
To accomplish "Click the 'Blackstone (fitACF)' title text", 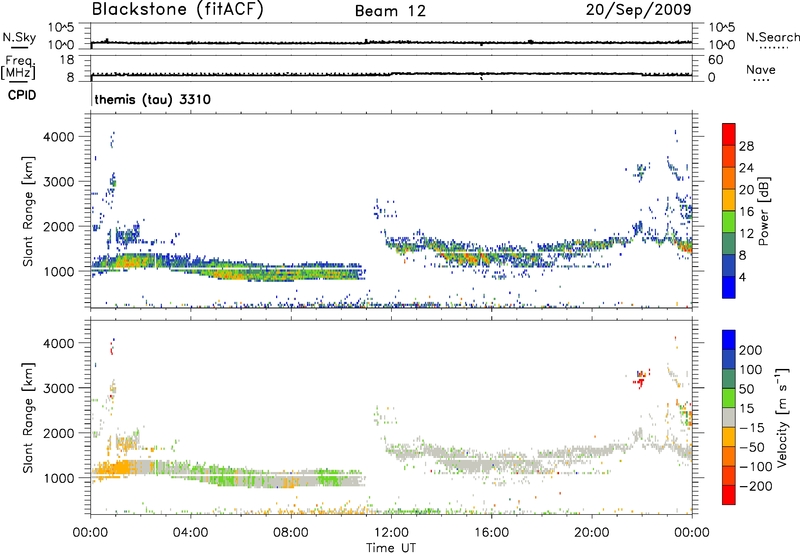I will click(x=178, y=10).
